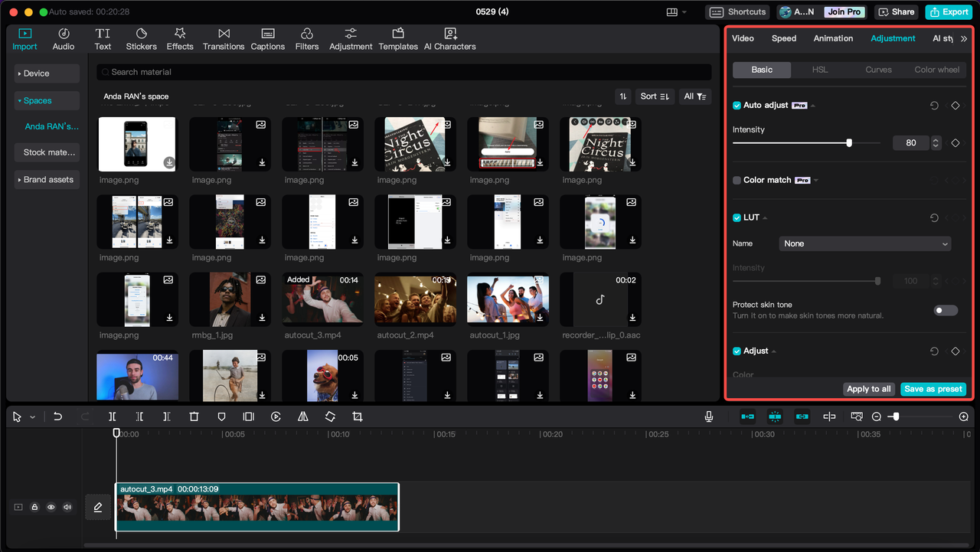Image resolution: width=980 pixels, height=552 pixels.
Task: Switch to the Animation tab
Action: (833, 38)
